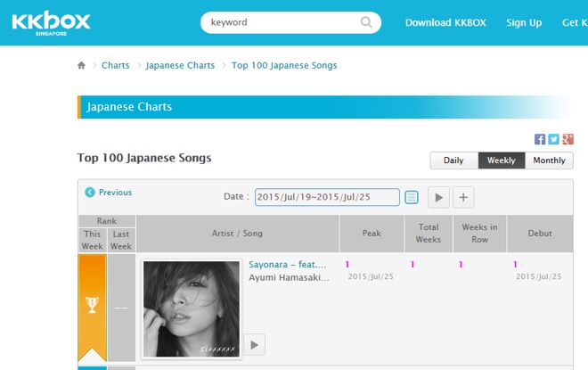The height and width of the screenshot is (370, 588).
Task: Click the KKBOX Singapore logo
Action: tap(51, 22)
